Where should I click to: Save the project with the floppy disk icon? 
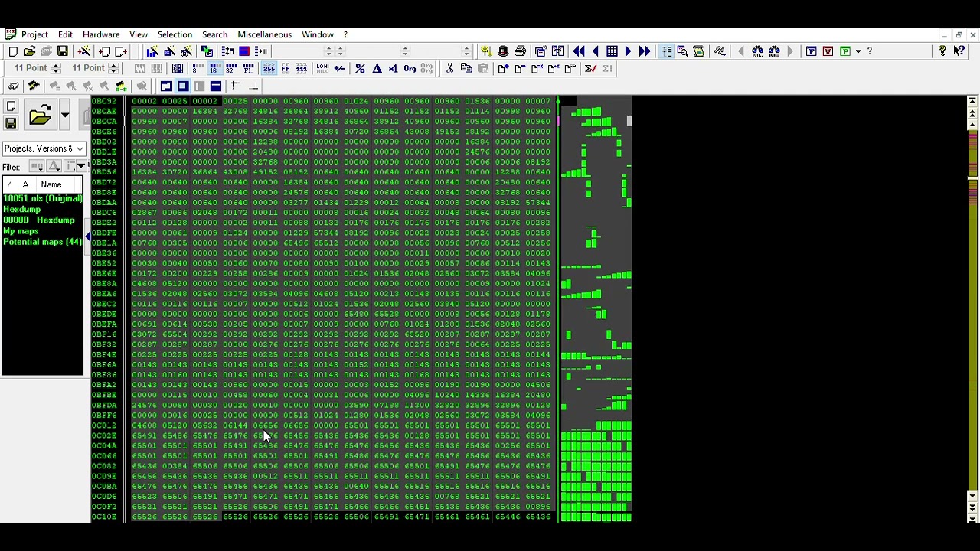click(x=63, y=51)
